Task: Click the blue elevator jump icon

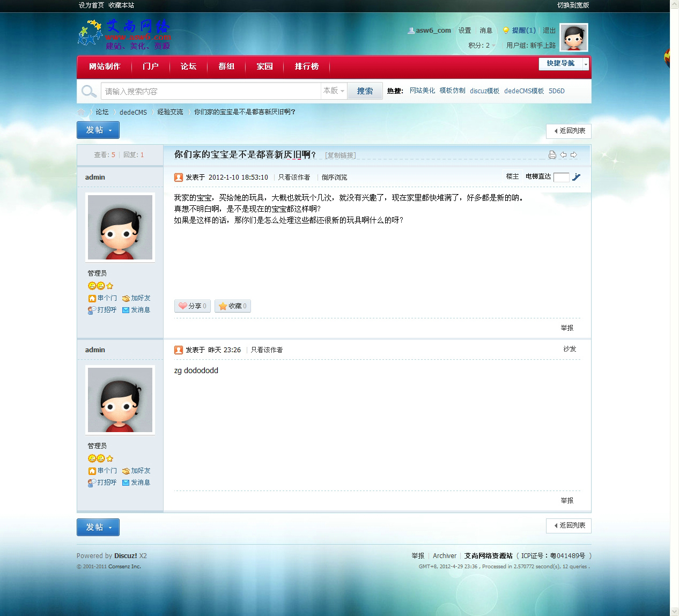Action: click(x=577, y=177)
